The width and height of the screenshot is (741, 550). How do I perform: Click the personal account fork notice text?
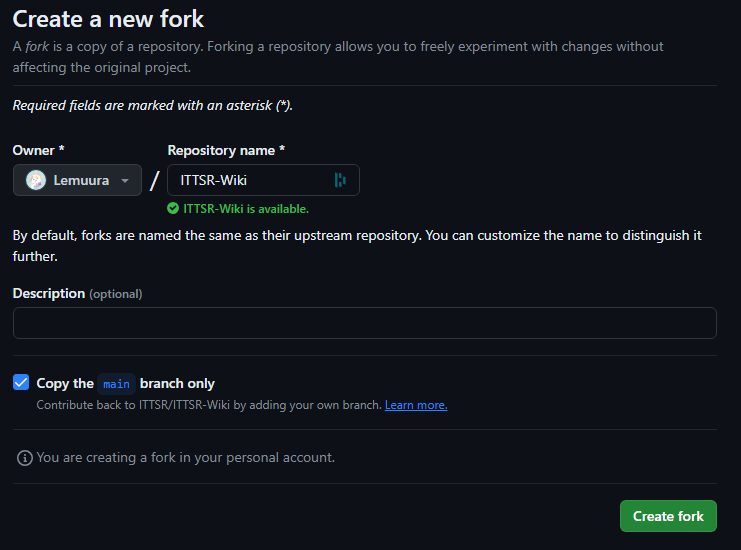pyautogui.click(x=186, y=457)
